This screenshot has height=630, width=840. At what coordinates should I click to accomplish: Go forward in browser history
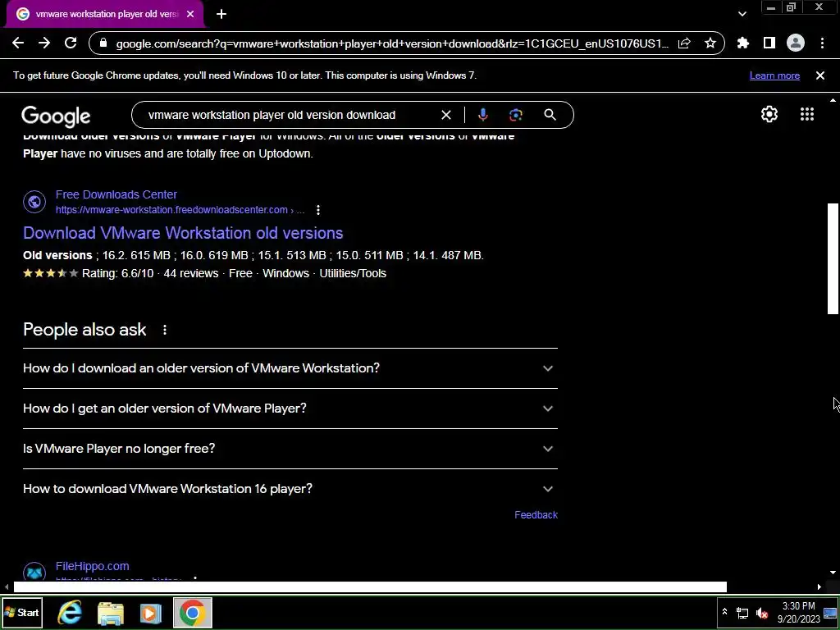(44, 43)
